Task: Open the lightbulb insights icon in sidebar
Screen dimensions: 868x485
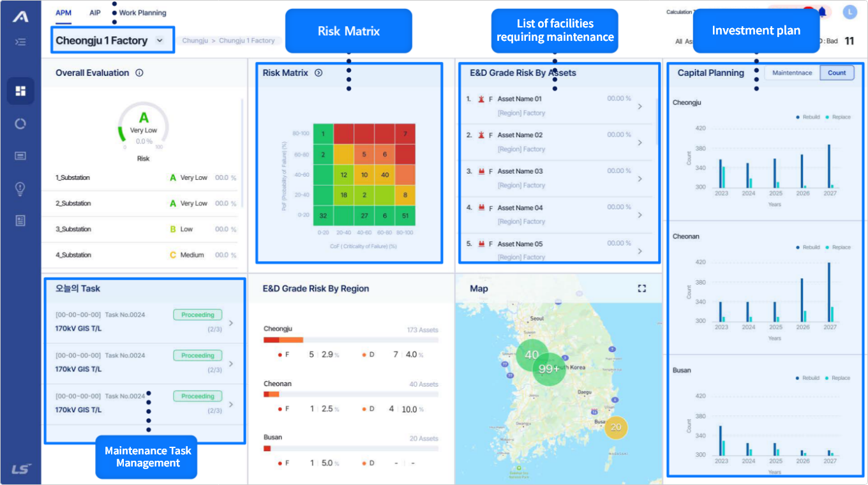Action: coord(20,188)
